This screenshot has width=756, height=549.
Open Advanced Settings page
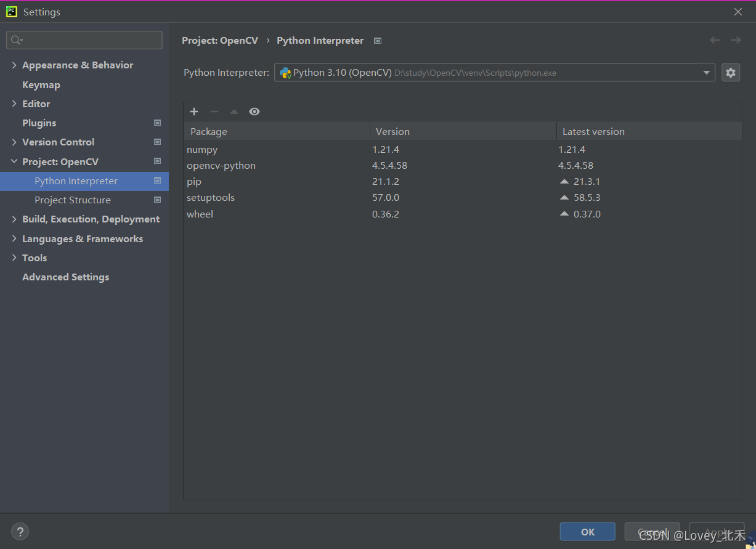coord(66,277)
